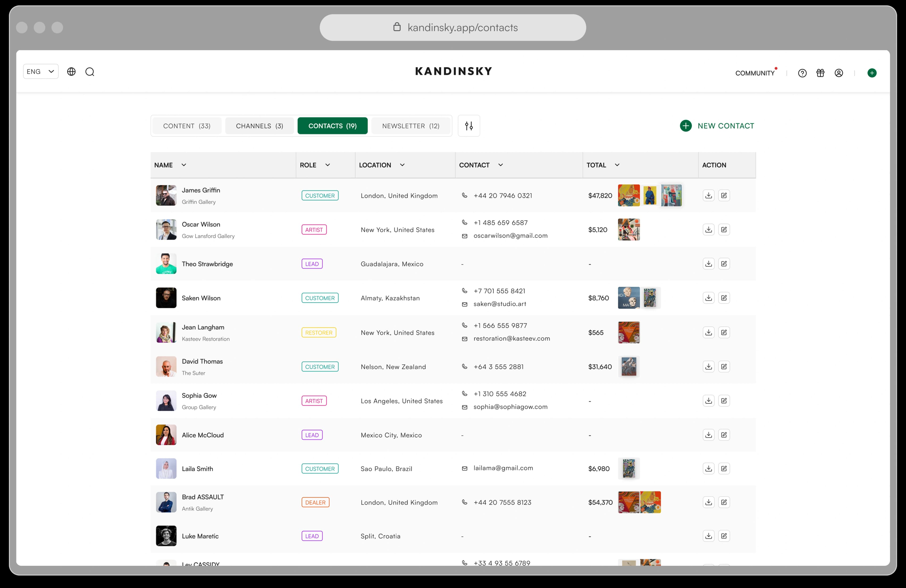Click email oscarwilson@gmail.com

pos(510,235)
